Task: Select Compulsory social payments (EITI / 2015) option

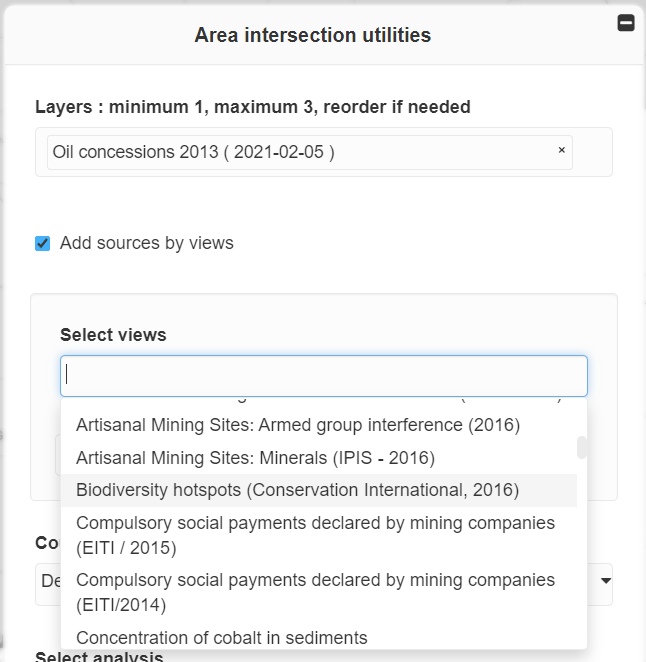Action: (315, 535)
